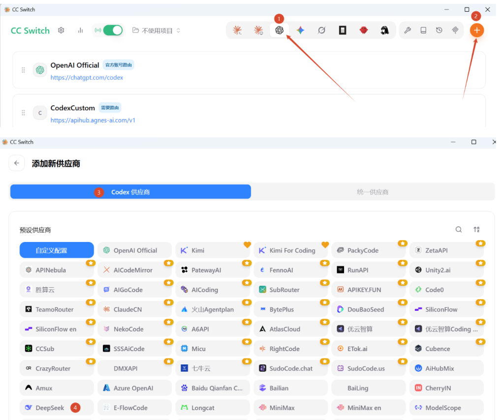This screenshot has width=504, height=420.
Task: Select the OpenAI Codex app icon
Action: [x=280, y=30]
